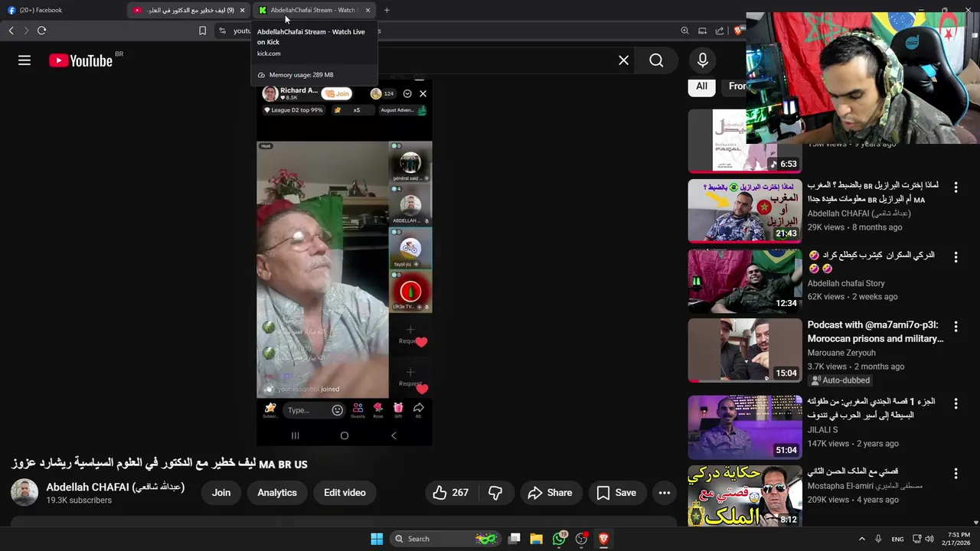
Task: Open the Podcast with @ma7ami7o-p3l title
Action: point(875,331)
